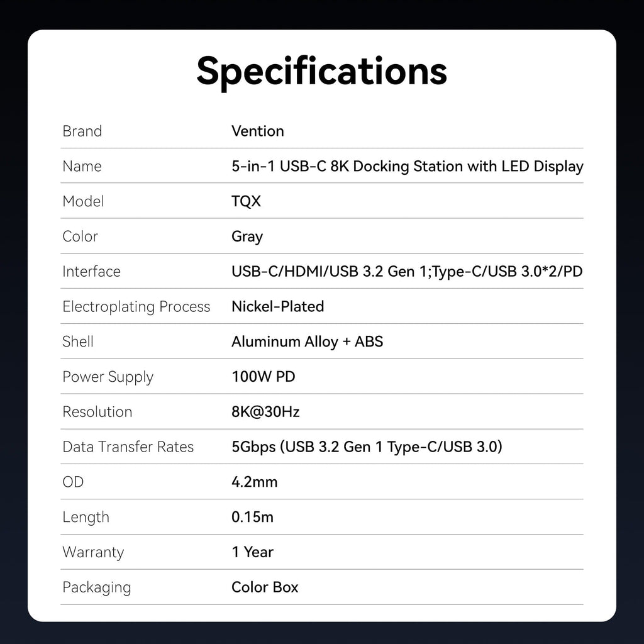This screenshot has width=644, height=644.
Task: Select the 5Gbps transfer rate text
Action: [x=367, y=447]
